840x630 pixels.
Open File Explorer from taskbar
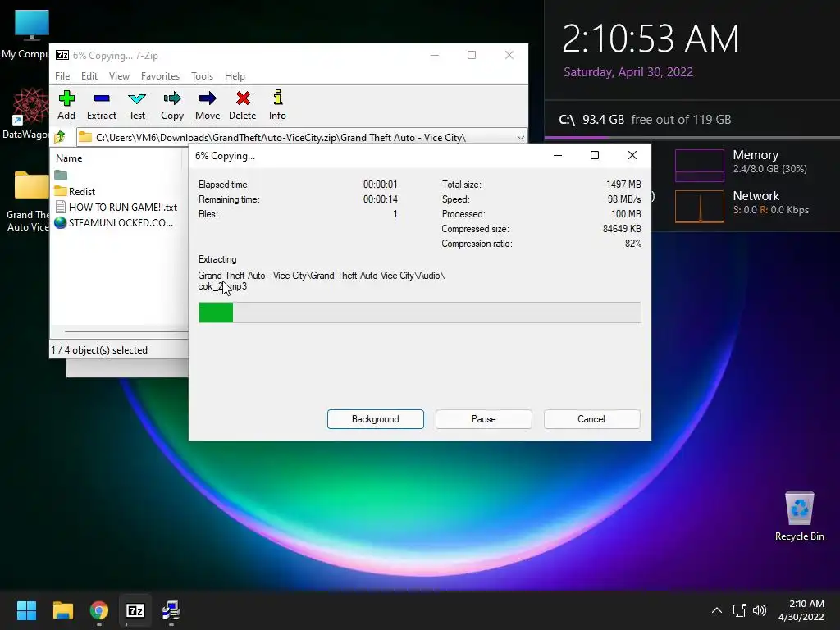[62, 610]
